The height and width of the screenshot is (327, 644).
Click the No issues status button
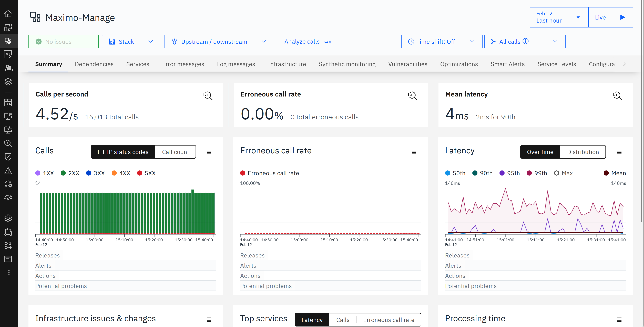pos(64,42)
